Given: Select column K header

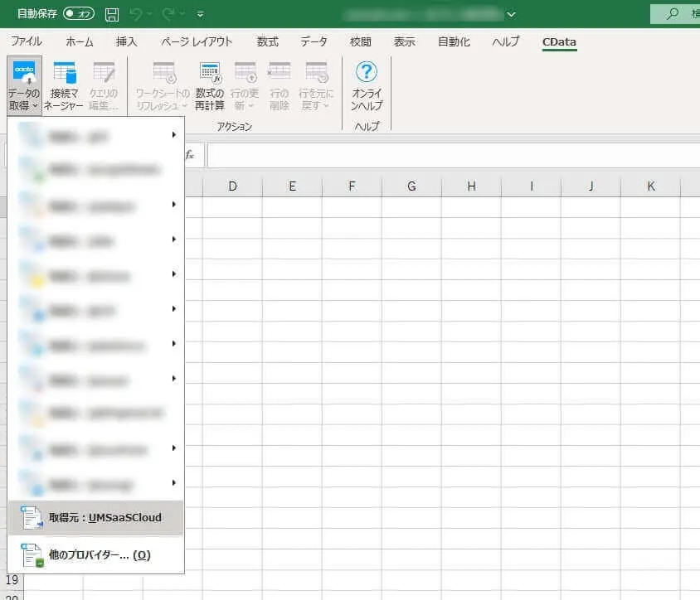Looking at the screenshot, I should coord(651,186).
